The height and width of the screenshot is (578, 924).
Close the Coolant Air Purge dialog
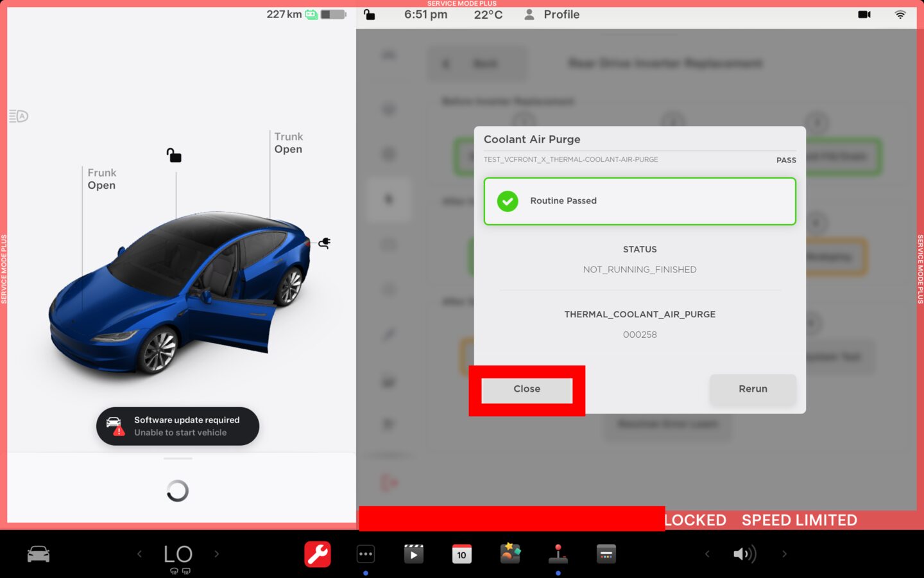(527, 389)
